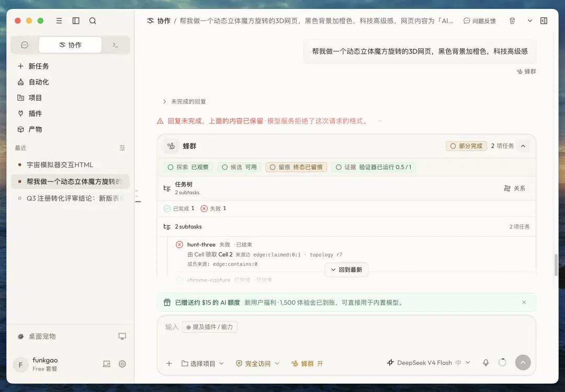
Task: Expand the error details chevron
Action: [379, 121]
